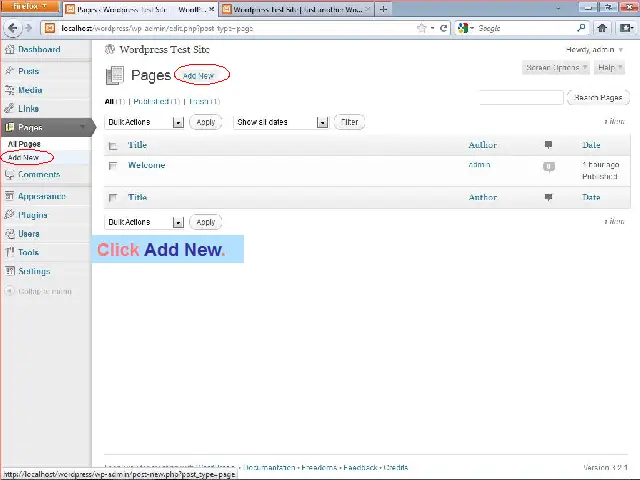640x480 pixels.
Task: Click the Google search box
Action: tap(526, 28)
